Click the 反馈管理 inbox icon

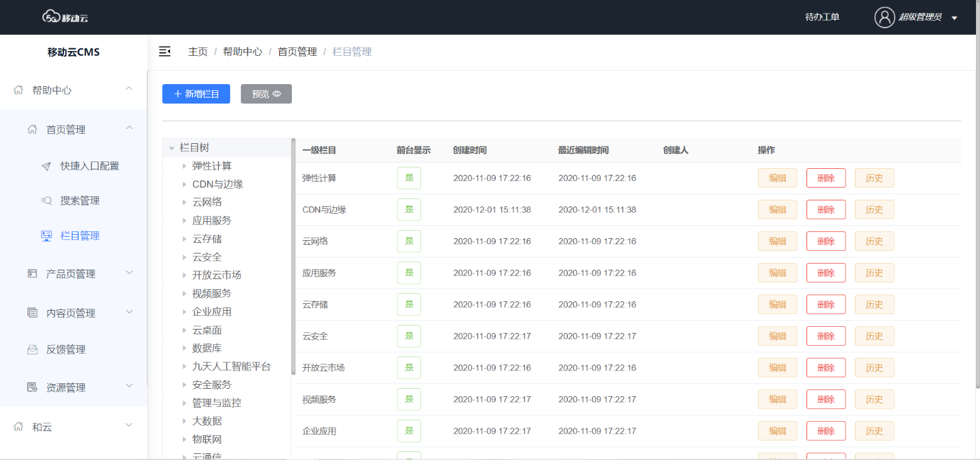[32, 350]
